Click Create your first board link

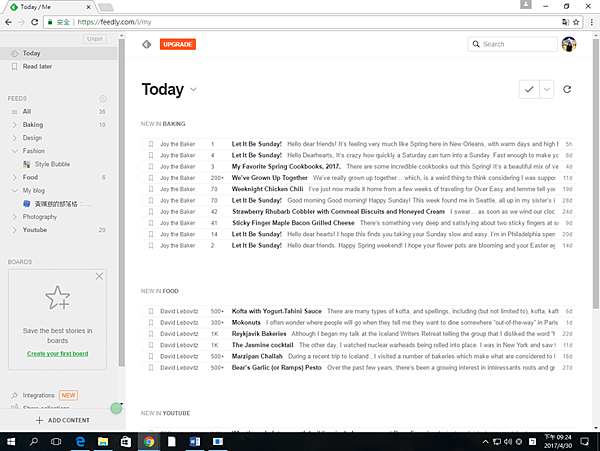tap(57, 353)
